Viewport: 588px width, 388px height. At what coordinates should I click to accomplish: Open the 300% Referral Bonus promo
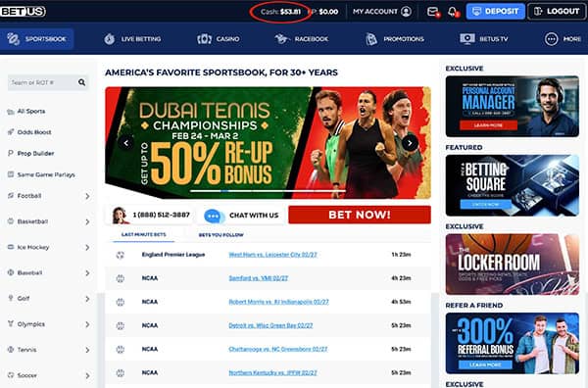pos(512,343)
